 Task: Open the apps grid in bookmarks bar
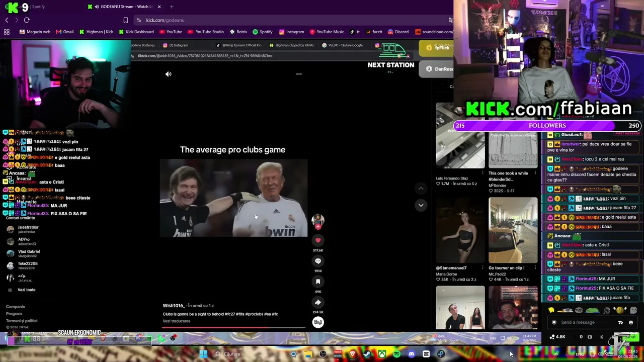[x=7, y=32]
